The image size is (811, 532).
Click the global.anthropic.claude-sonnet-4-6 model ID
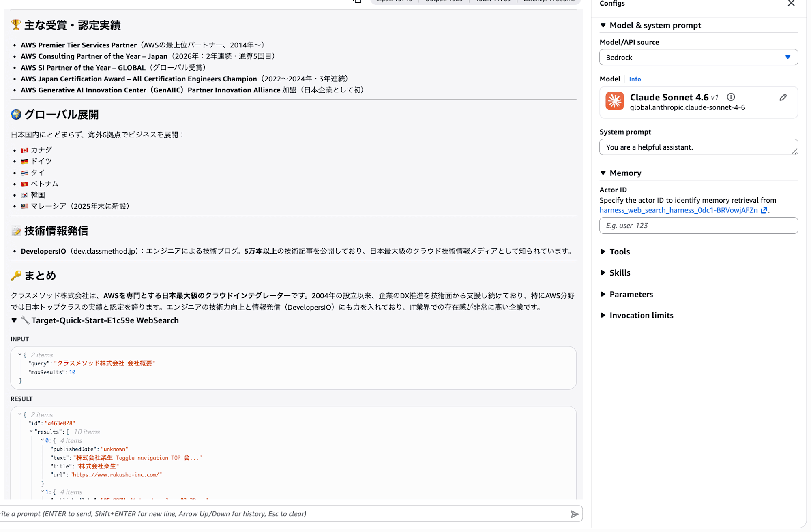[687, 107]
